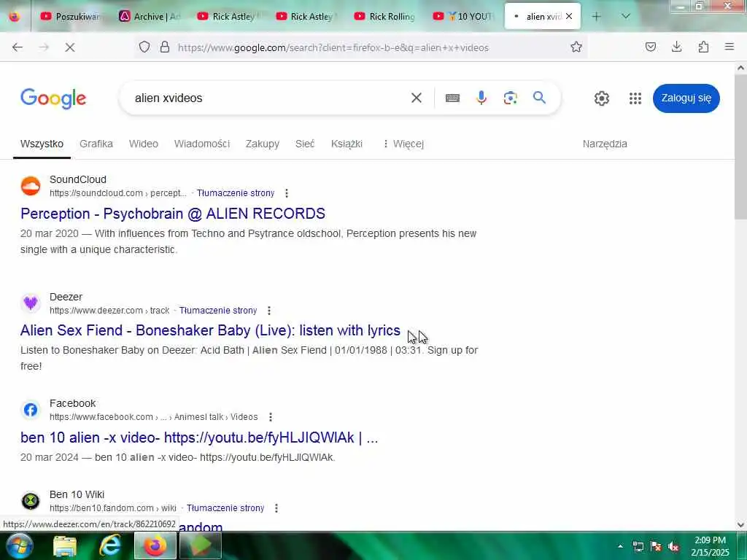Open the taskbar clock showing 2:09 PM
This screenshot has height=560, width=747.
[710, 546]
